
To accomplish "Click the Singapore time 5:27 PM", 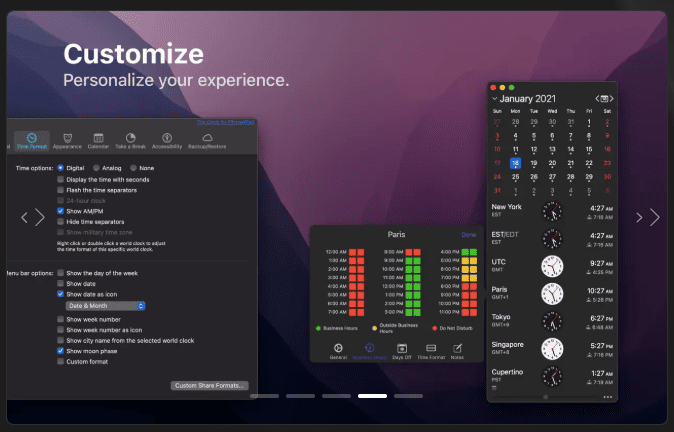I will (601, 346).
